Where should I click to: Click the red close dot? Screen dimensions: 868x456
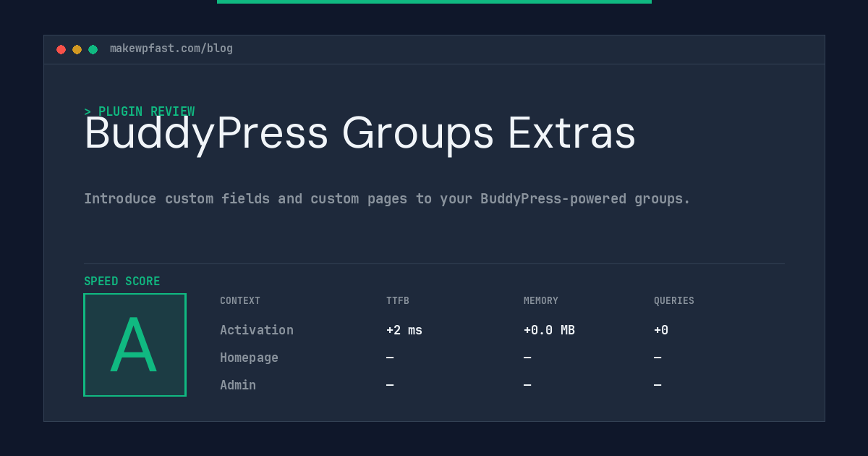tap(61, 49)
